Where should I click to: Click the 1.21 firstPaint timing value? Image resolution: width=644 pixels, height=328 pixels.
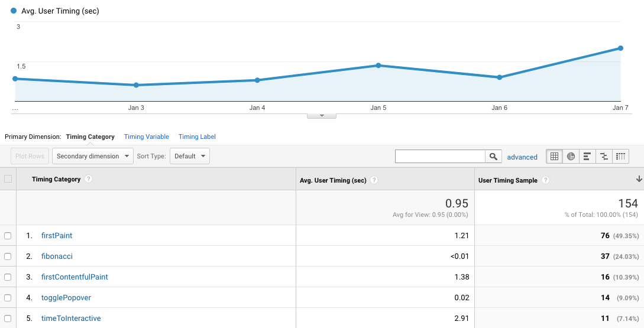tap(462, 236)
